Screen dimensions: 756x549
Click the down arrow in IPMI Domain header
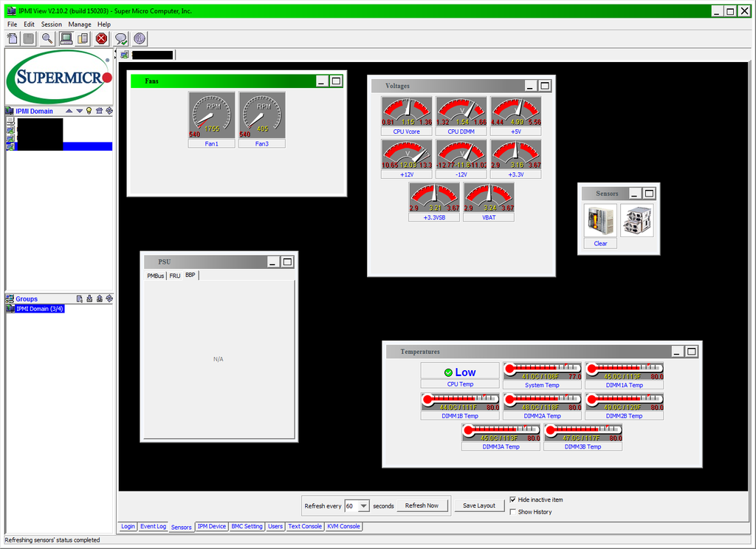click(80, 111)
